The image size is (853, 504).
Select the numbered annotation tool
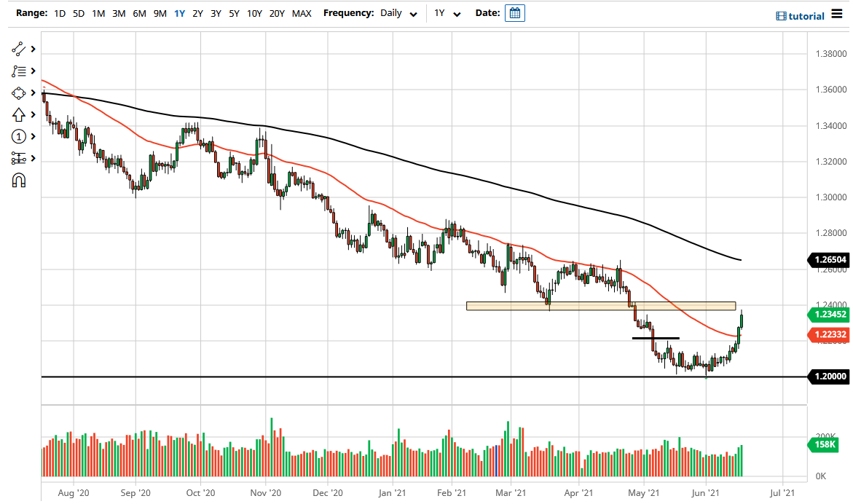click(x=17, y=136)
